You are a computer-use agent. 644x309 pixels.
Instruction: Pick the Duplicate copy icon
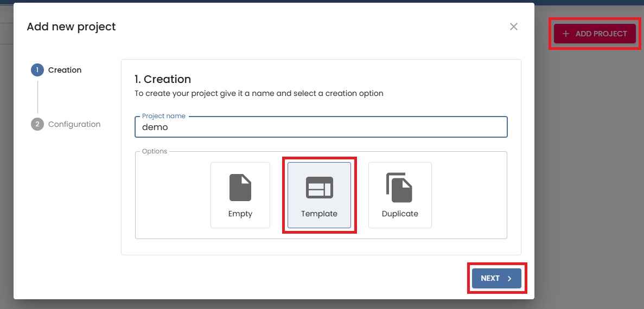coord(399,188)
